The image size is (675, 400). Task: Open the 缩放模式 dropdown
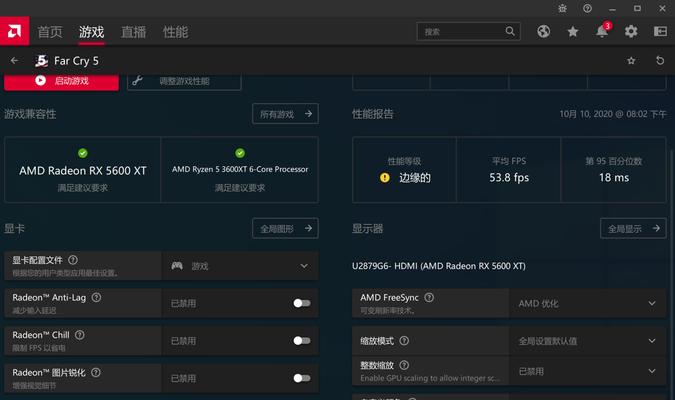point(588,341)
